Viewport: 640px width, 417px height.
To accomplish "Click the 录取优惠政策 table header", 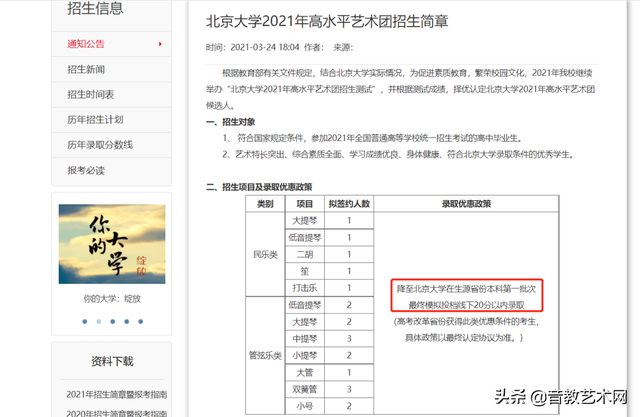I will [466, 204].
